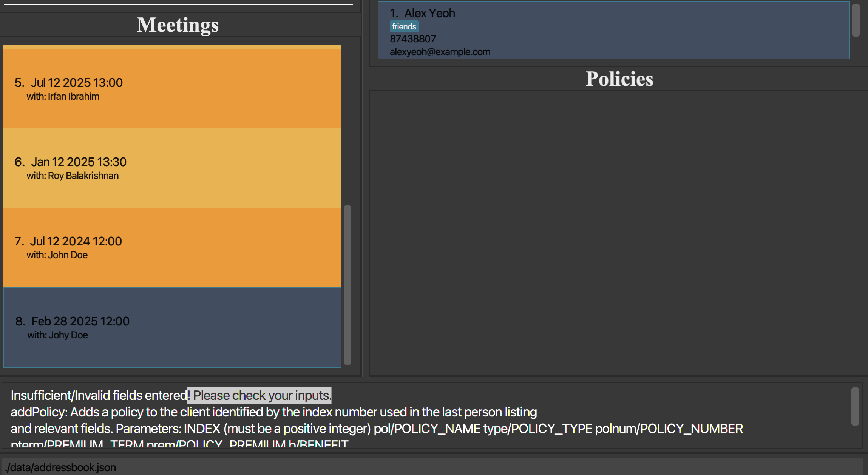Click the Policies panel heading
Image resolution: width=868 pixels, height=475 pixels.
point(619,79)
